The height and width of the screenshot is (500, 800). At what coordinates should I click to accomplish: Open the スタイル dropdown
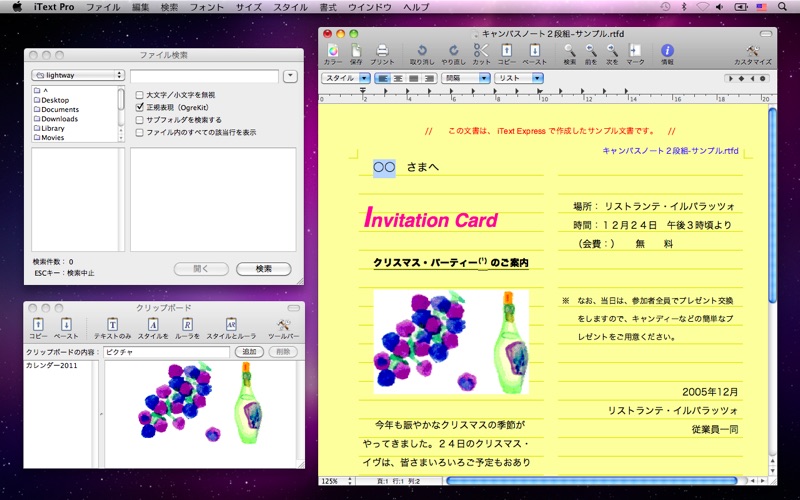point(346,78)
